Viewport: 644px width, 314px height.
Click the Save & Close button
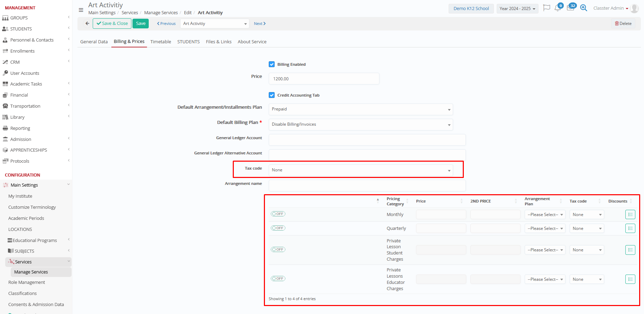click(112, 24)
